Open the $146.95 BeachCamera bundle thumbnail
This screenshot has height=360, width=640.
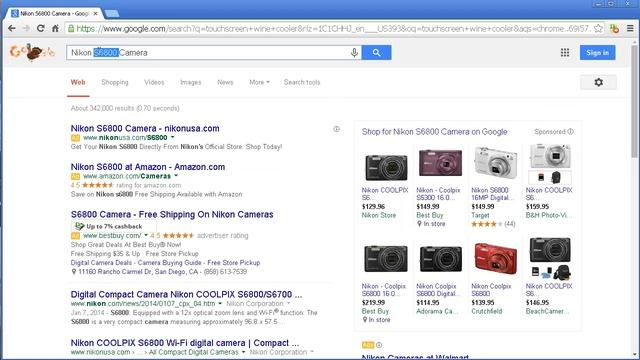pos(549,258)
